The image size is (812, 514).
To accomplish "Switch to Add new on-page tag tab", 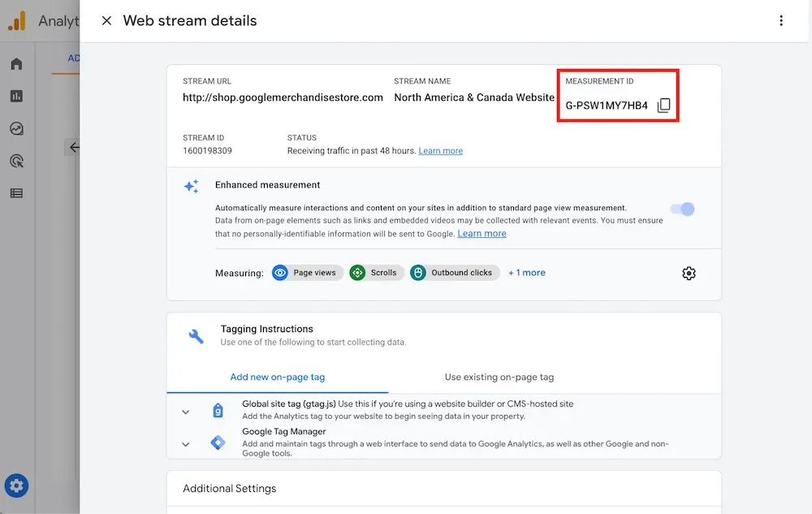I will (x=278, y=378).
